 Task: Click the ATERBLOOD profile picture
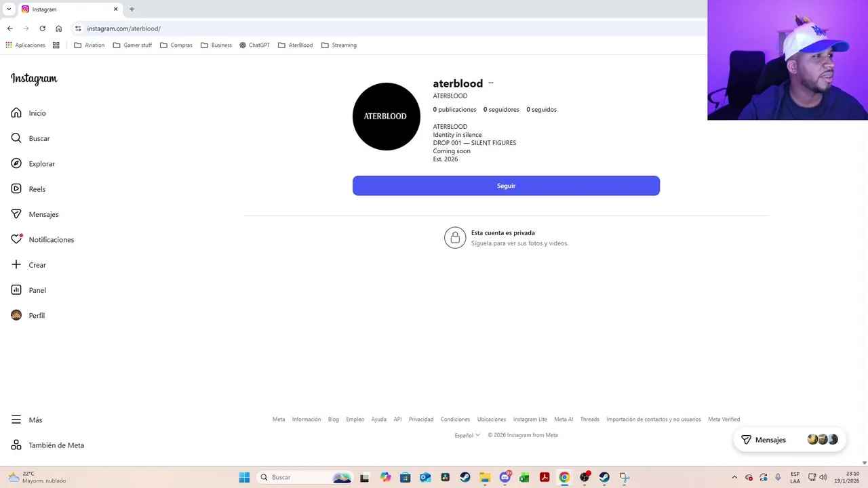387,117
